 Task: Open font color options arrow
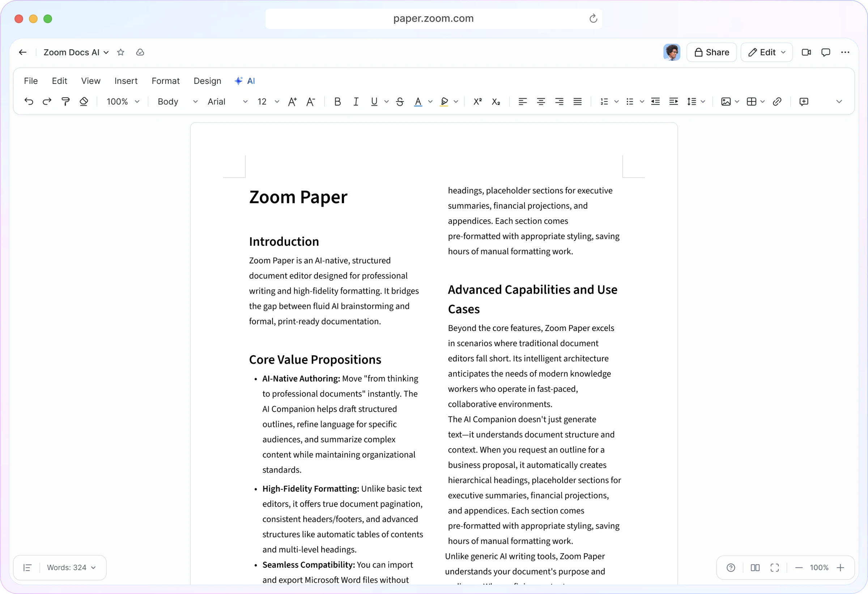(430, 102)
